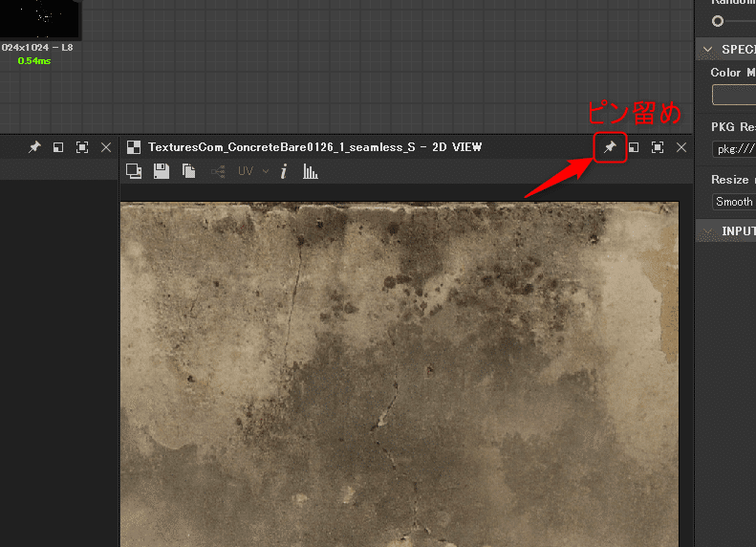Click the 1024x1024 - L8 node label
Screen dimensions: 756x547
[x=37, y=47]
